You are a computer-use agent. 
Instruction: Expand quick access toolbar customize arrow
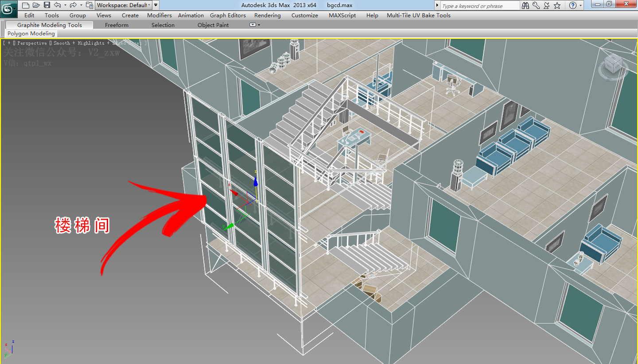pyautogui.click(x=156, y=5)
